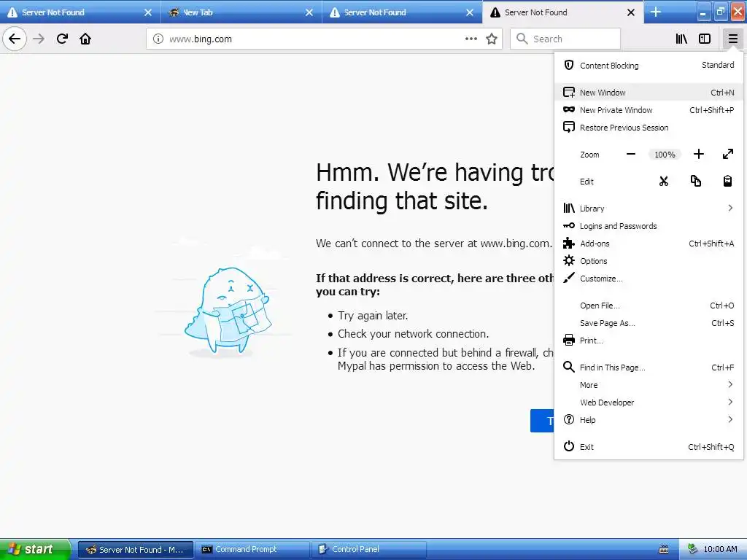Click the Paste clipboard icon

pos(727,181)
